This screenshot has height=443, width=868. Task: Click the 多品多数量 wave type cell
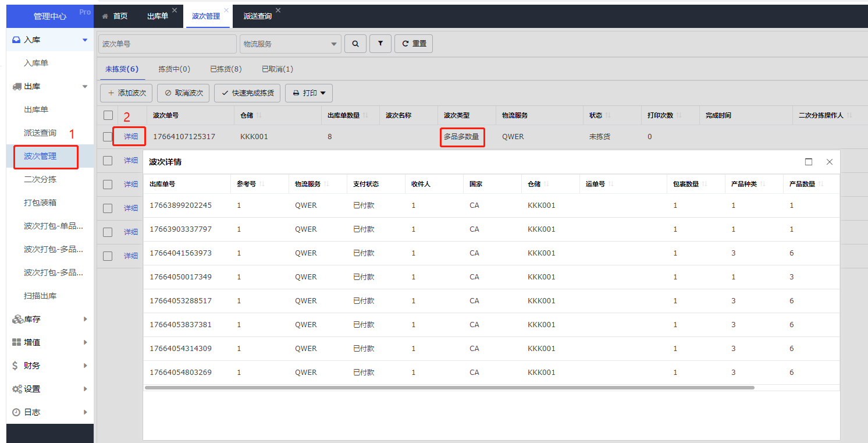point(461,137)
